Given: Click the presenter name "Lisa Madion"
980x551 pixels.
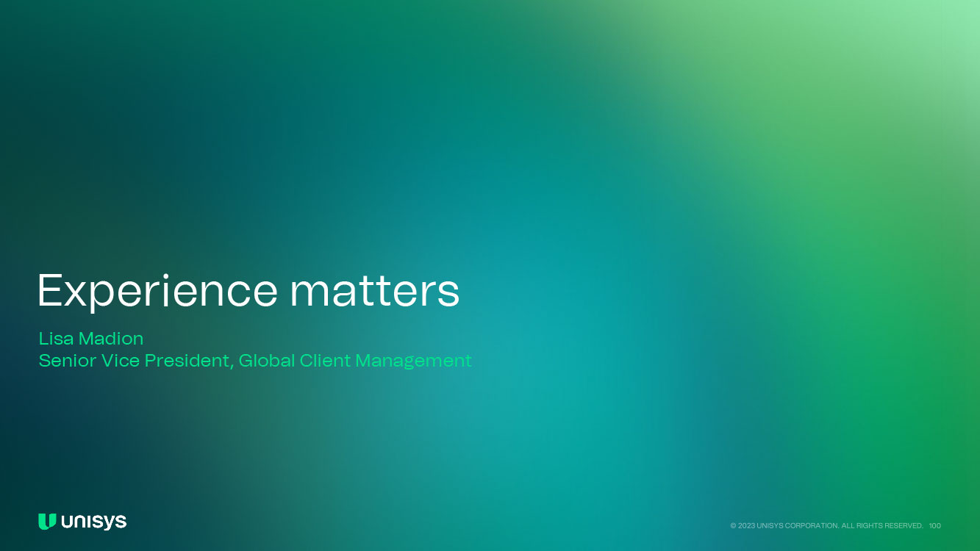Looking at the screenshot, I should pyautogui.click(x=91, y=339).
